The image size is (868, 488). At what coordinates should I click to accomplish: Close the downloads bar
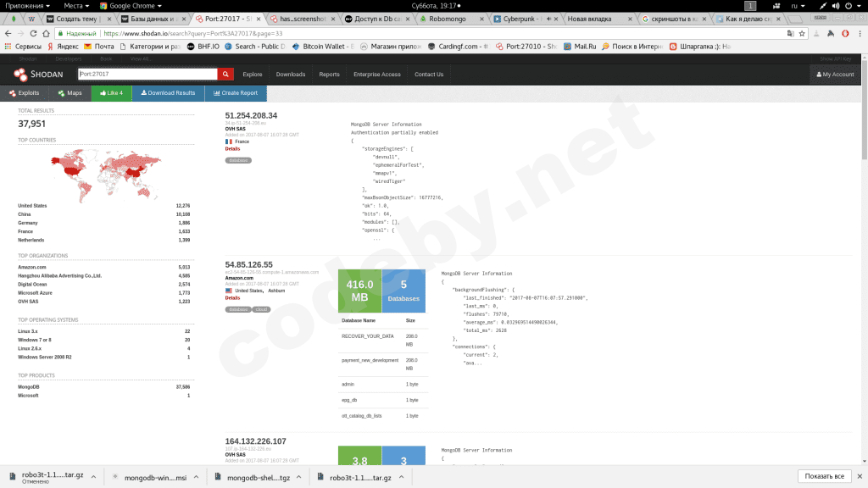[x=860, y=476]
